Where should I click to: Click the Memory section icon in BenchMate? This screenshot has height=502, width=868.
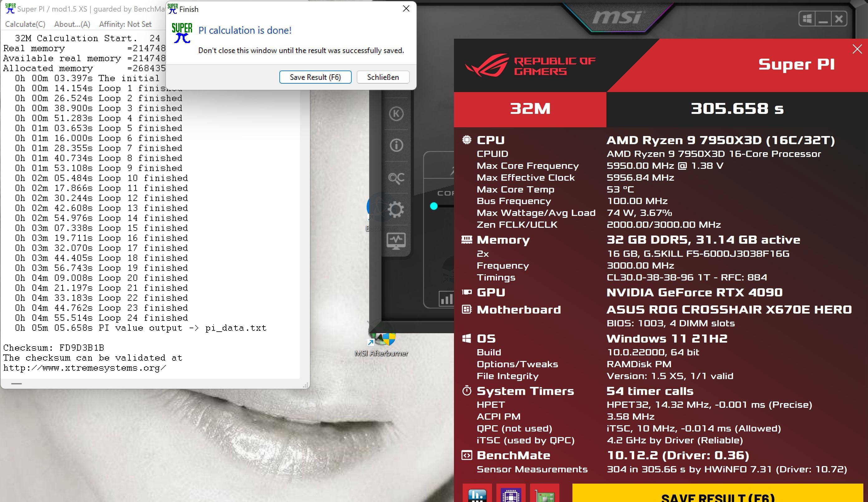coord(467,240)
